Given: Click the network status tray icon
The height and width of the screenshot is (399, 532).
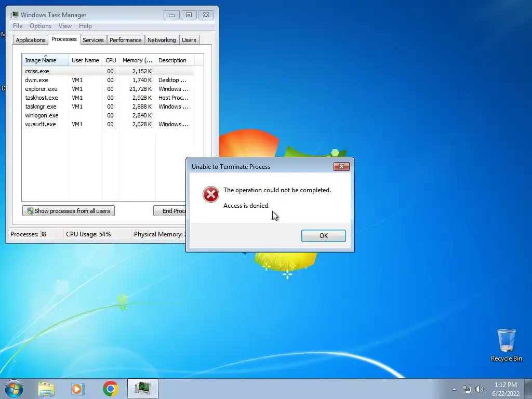Looking at the screenshot, I should pyautogui.click(x=467, y=389).
